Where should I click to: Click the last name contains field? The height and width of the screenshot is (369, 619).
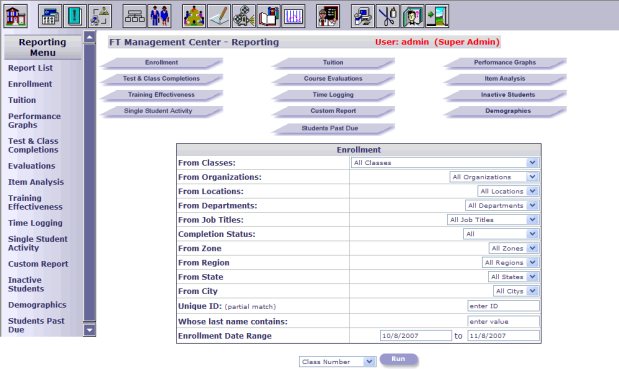[503, 321]
